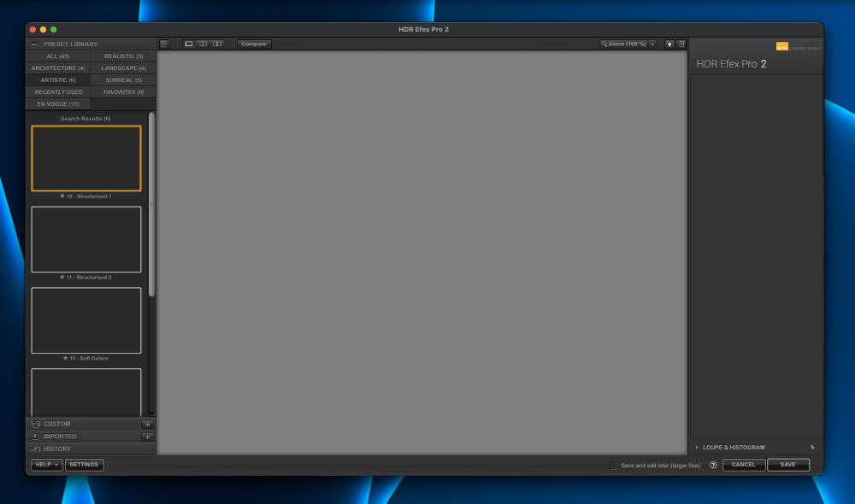Viewport: 855px width, 504px height.
Task: Select the ARCHITECTURE (4) preset category
Action: tap(58, 68)
